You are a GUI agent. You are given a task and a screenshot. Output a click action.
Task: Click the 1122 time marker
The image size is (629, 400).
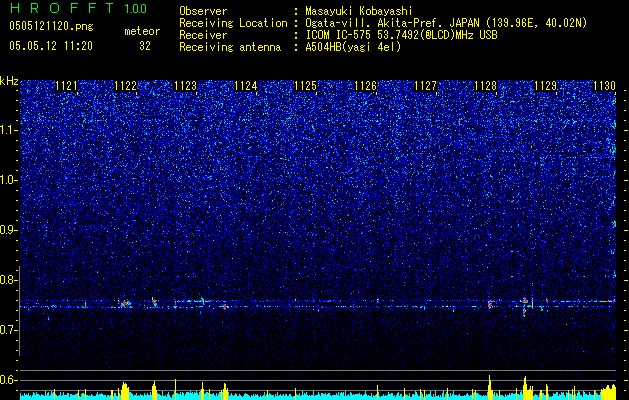click(126, 86)
